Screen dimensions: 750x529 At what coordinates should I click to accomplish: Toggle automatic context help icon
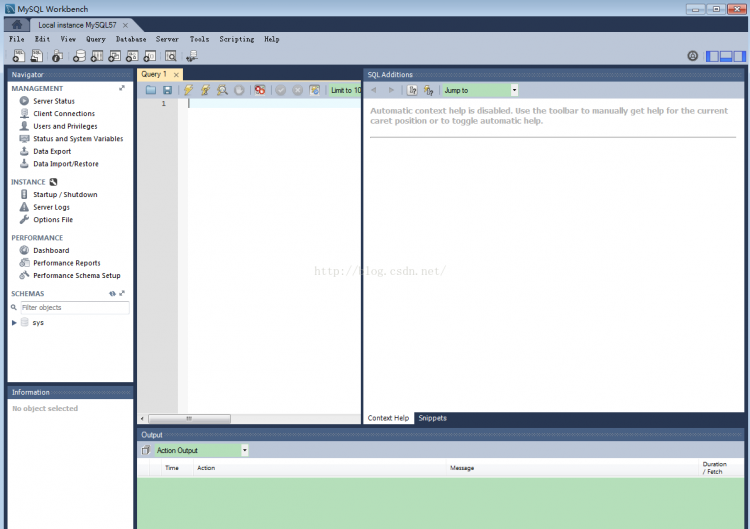pyautogui.click(x=428, y=90)
